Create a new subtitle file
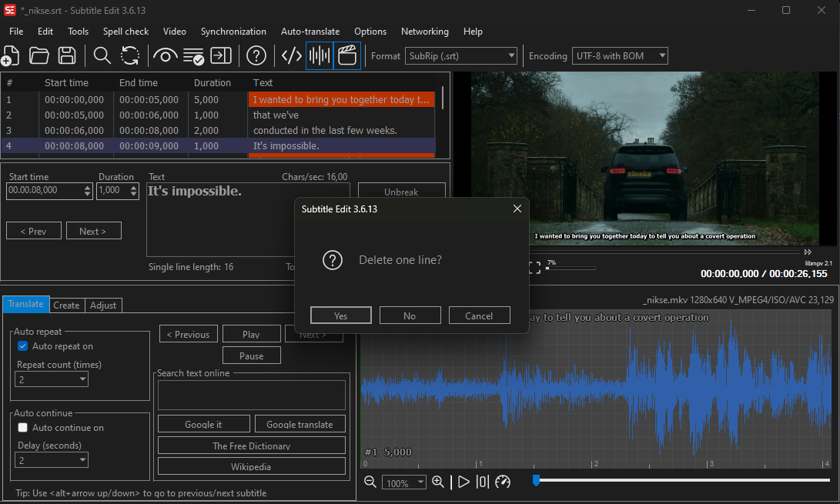The image size is (840, 504). 11,55
